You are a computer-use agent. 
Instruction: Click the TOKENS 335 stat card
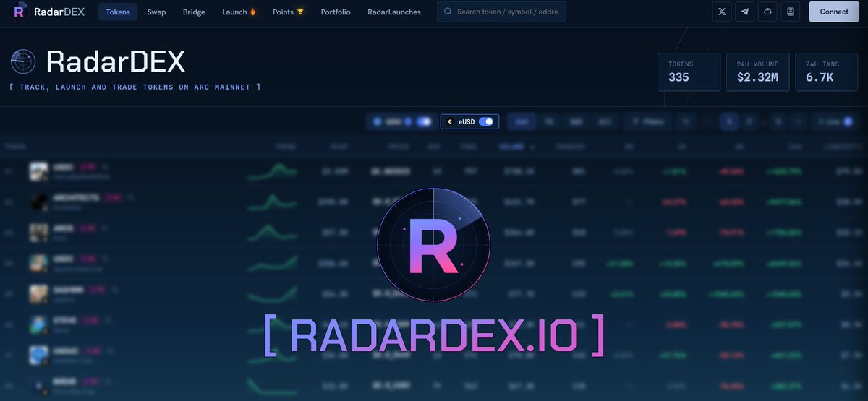click(689, 72)
